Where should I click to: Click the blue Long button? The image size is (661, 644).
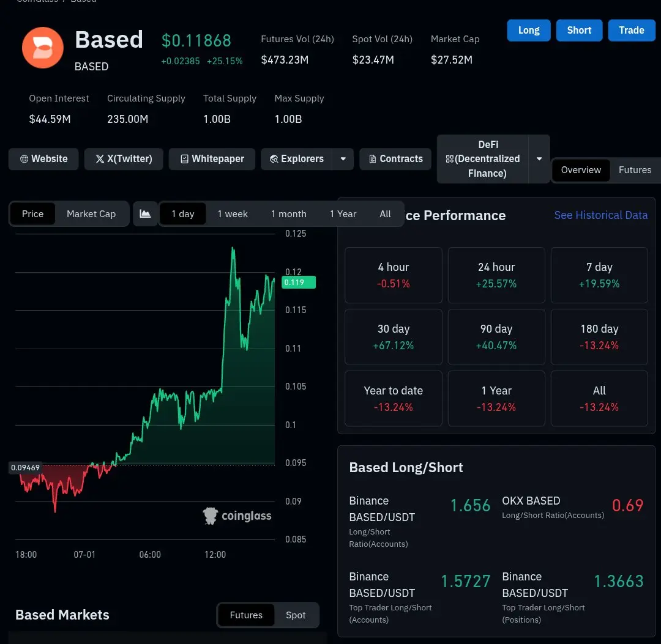click(x=529, y=31)
